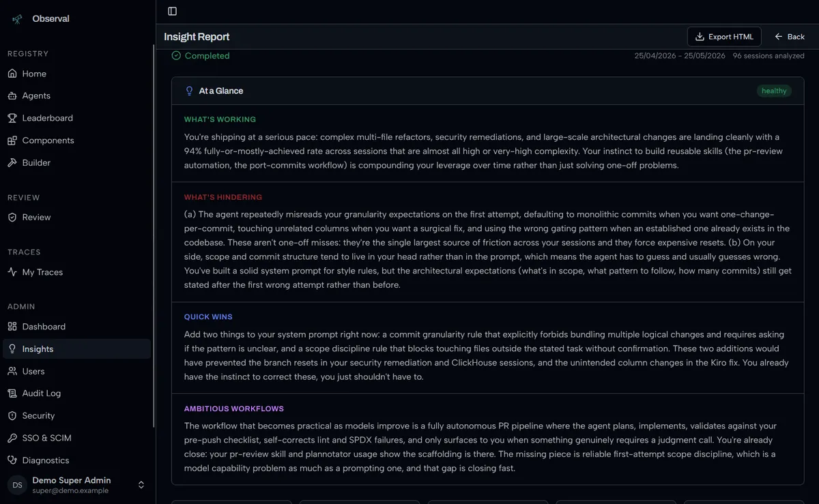Image resolution: width=819 pixels, height=504 pixels.
Task: Click the My Traces activity icon
Action: (12, 272)
